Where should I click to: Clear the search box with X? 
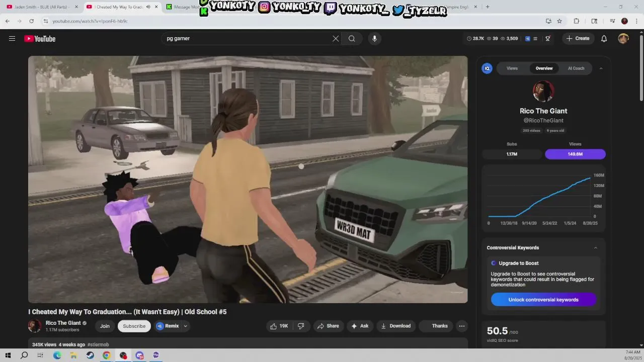336,39
